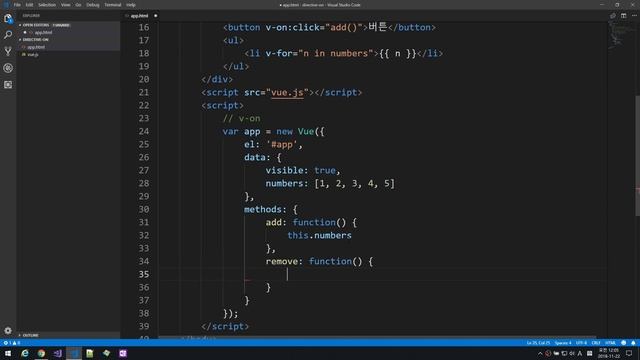The image size is (640, 360).
Task: Click the 'numbers: [1, 2, 3, 4, 5]' text
Action: point(330,184)
